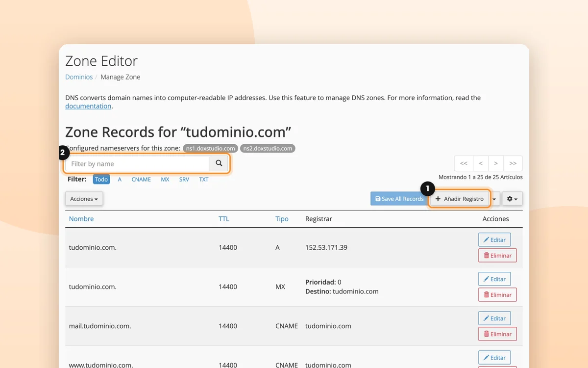588x368 pixels.
Task: Go to first page of records
Action: 464,163
